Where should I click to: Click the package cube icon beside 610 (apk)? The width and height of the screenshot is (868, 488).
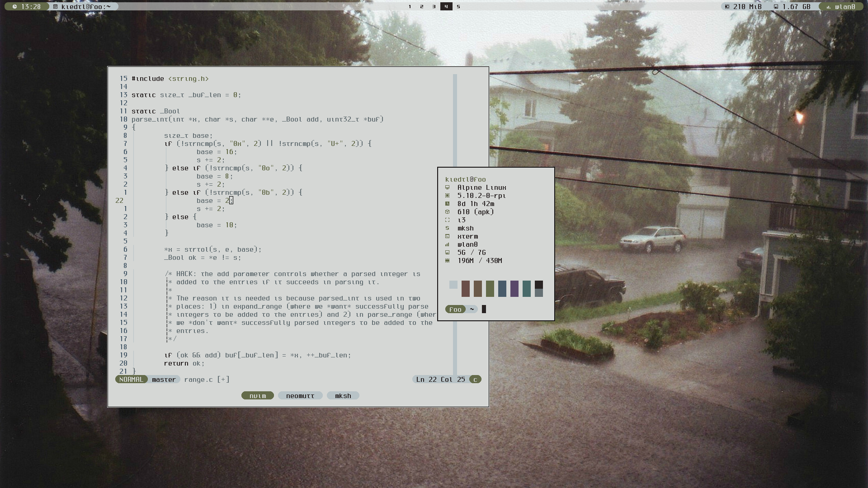point(447,212)
